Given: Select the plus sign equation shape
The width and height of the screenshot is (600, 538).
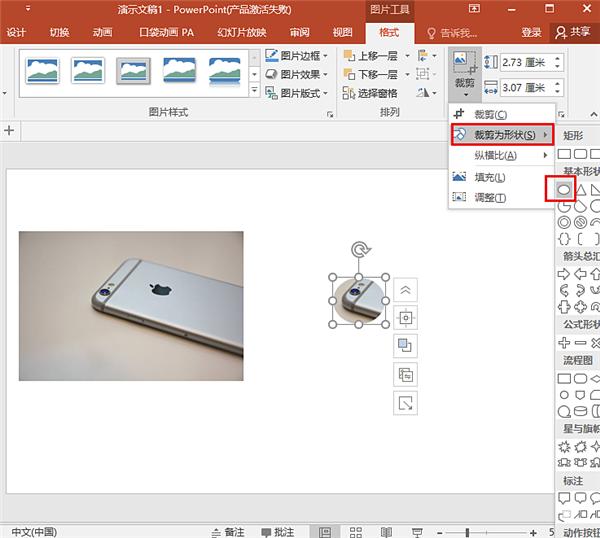Looking at the screenshot, I should [x=565, y=342].
